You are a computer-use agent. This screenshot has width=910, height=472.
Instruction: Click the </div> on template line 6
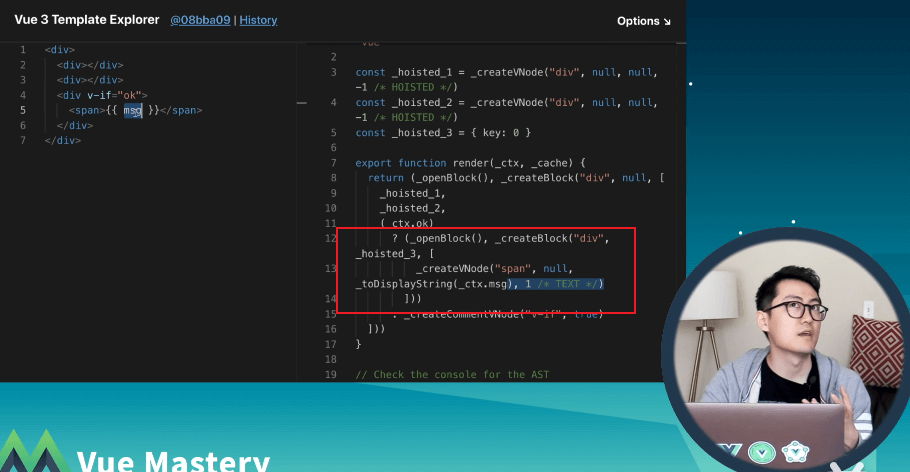(75, 125)
